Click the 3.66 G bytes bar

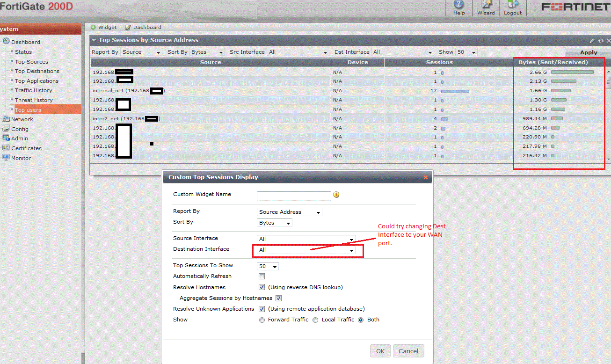572,72
